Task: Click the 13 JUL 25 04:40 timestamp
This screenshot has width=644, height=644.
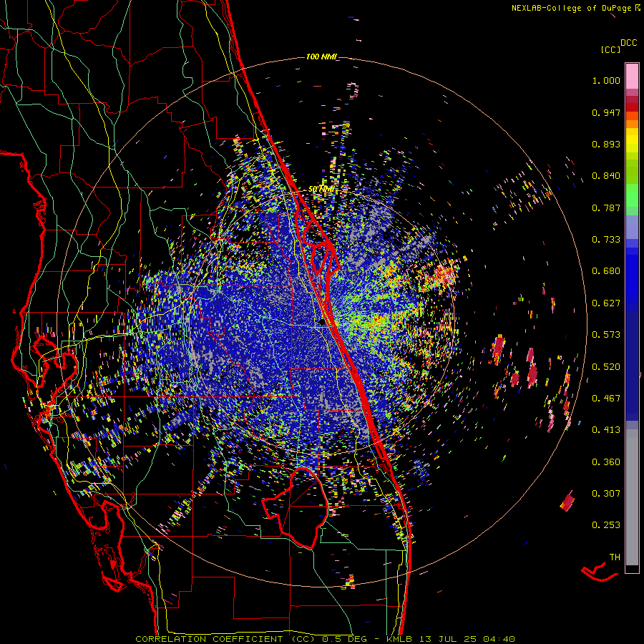Action: click(467, 639)
